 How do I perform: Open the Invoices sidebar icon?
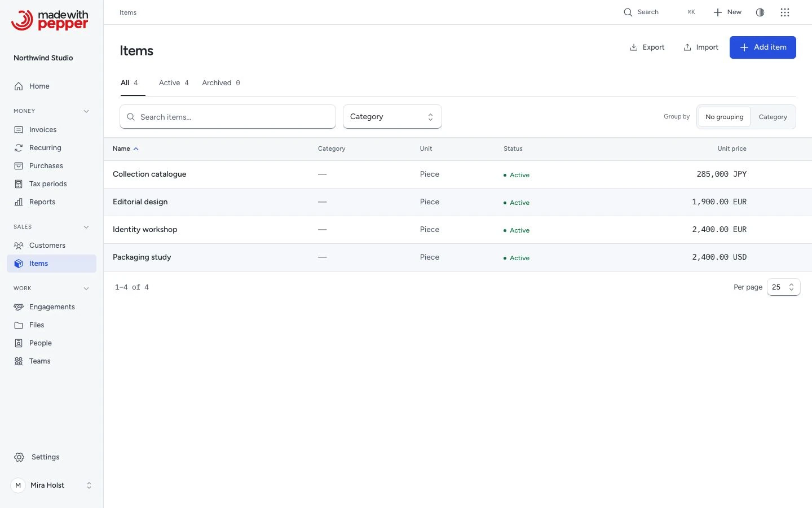coord(19,130)
